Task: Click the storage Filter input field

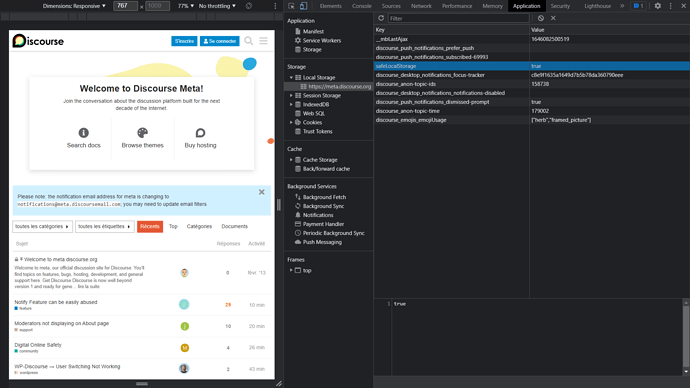Action: click(458, 18)
